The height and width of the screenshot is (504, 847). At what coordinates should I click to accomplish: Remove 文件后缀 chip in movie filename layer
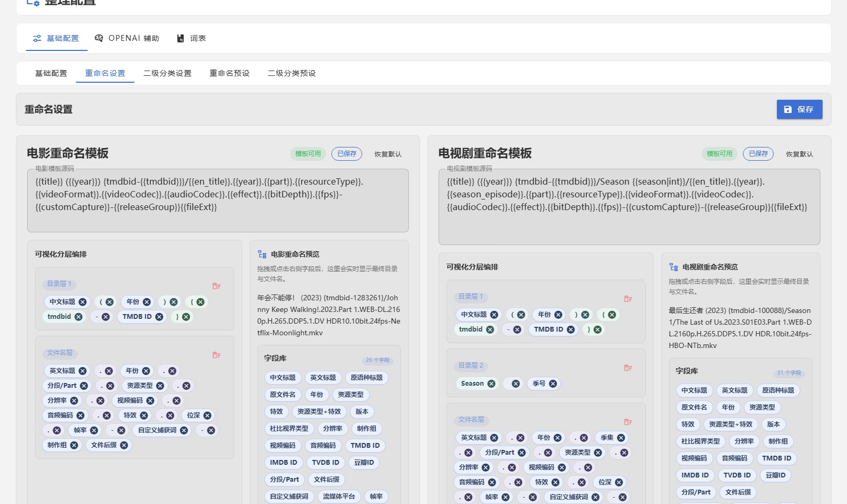(x=124, y=445)
